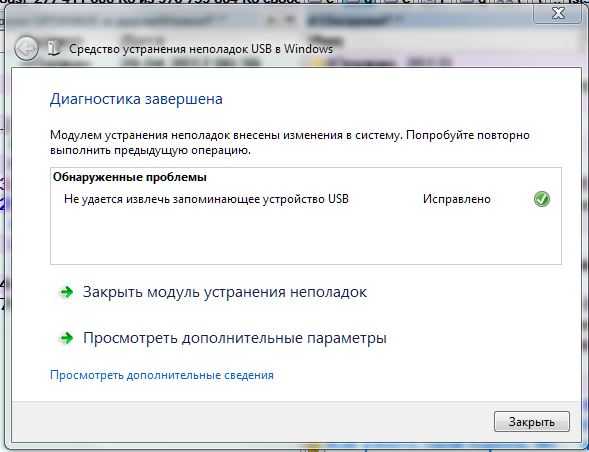This screenshot has height=452, width=589.
Task: Click the green check mark next to Исправлено
Action: coord(542,199)
